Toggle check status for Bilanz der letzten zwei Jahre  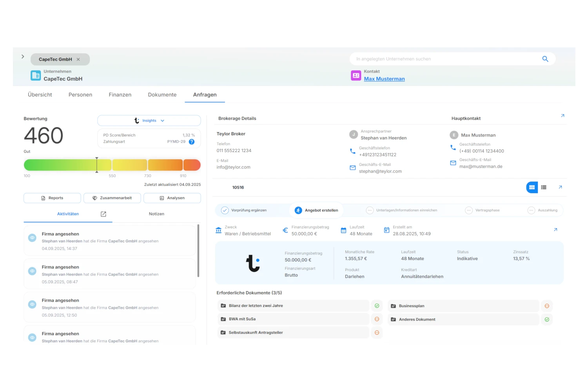pyautogui.click(x=377, y=306)
